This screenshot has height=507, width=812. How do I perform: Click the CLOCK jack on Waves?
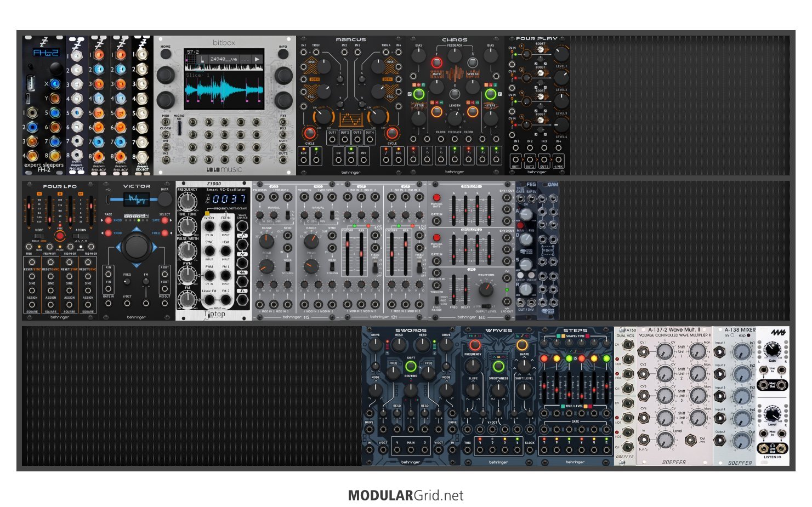coord(530,450)
